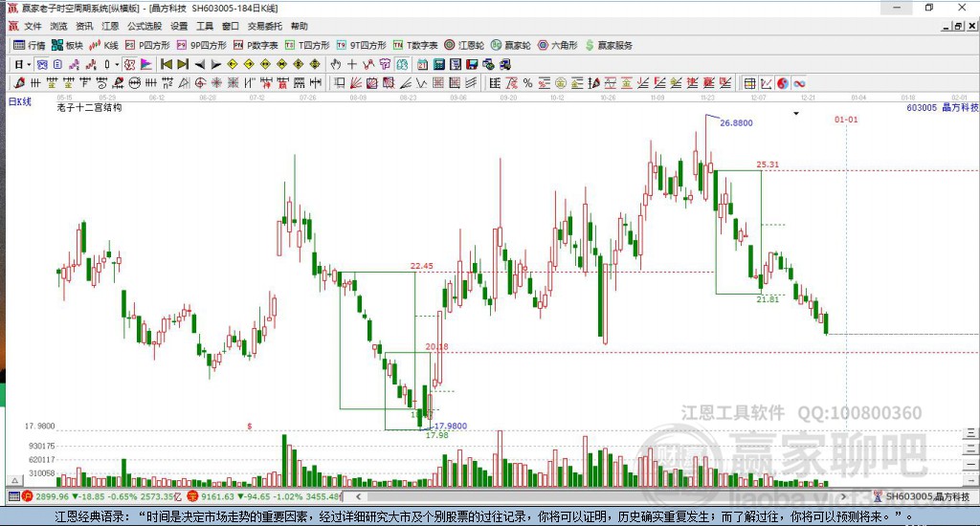The image size is (980, 526).
Task: Click the black left arrow icon
Action: (x=200, y=64)
